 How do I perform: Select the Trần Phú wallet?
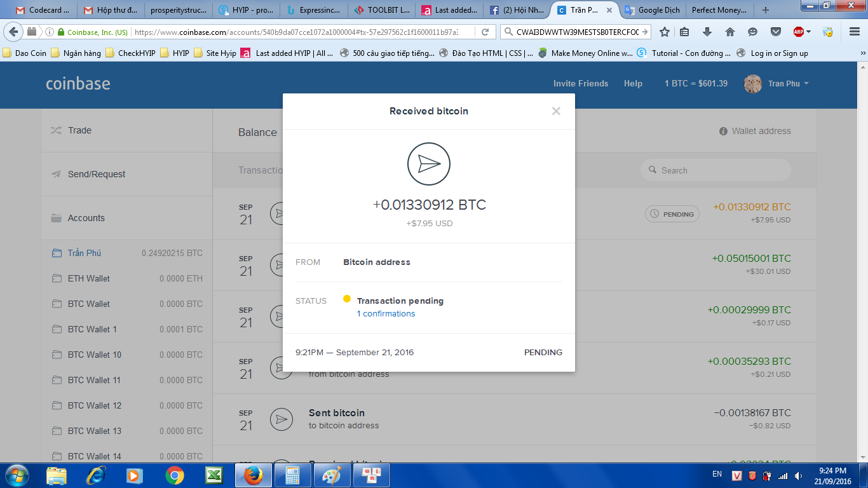click(x=126, y=253)
